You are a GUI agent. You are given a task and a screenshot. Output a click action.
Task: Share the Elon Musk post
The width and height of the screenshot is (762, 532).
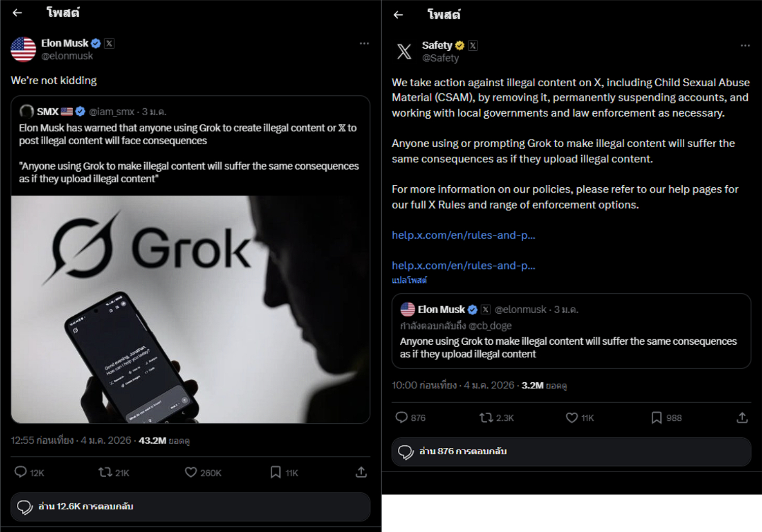(361, 472)
